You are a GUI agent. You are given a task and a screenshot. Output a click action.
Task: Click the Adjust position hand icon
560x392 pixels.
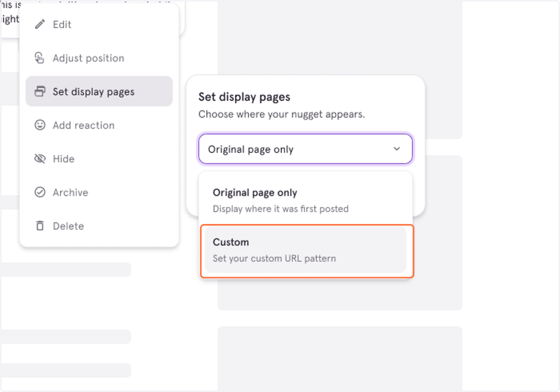40,58
